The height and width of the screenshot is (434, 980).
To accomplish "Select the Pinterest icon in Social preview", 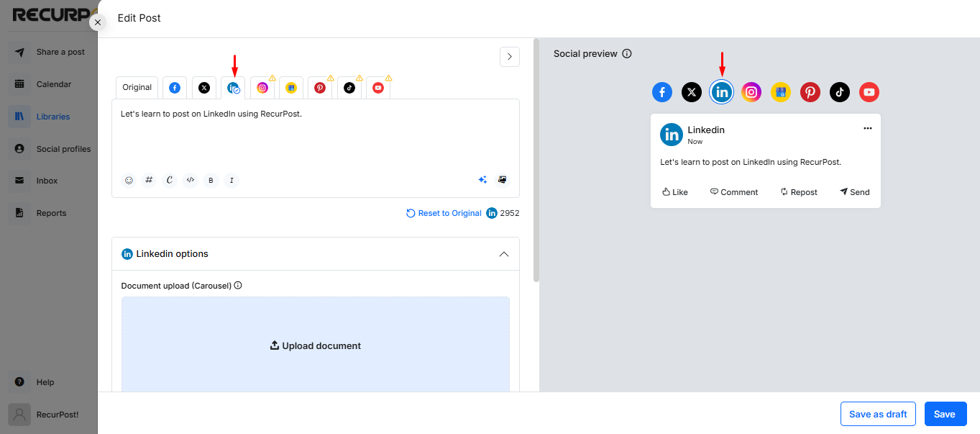I will pos(810,92).
